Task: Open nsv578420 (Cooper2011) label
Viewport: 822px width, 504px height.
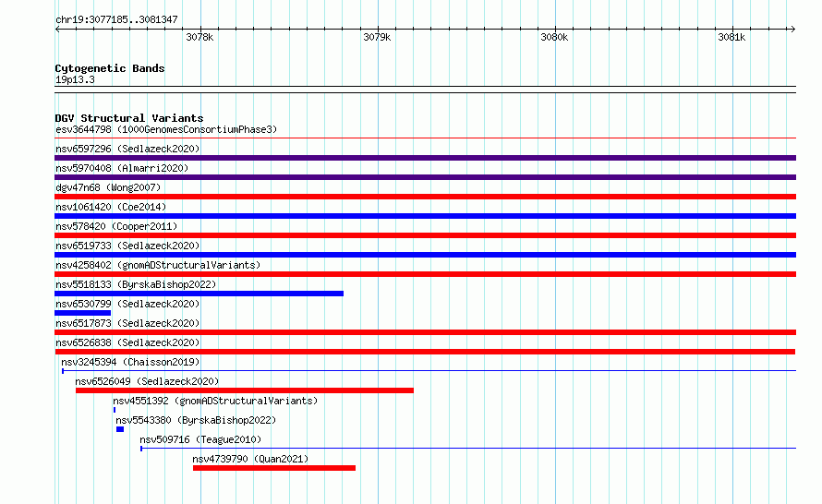Action: tap(116, 226)
